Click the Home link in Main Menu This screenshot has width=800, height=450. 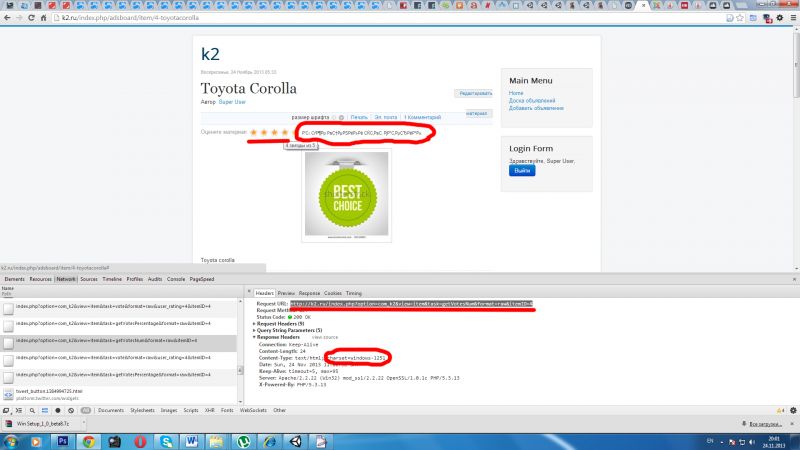(x=516, y=93)
